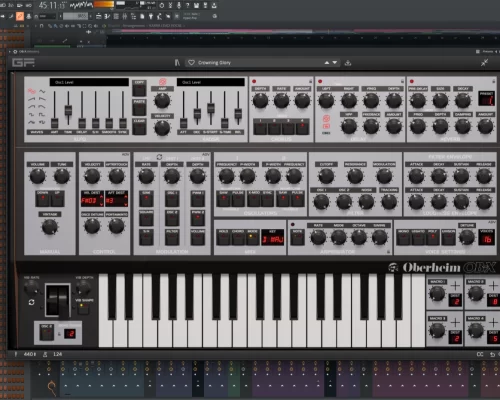Open the OB-X plugin window gear menu
Viewport: 500px width, 400px height.
(15, 52)
